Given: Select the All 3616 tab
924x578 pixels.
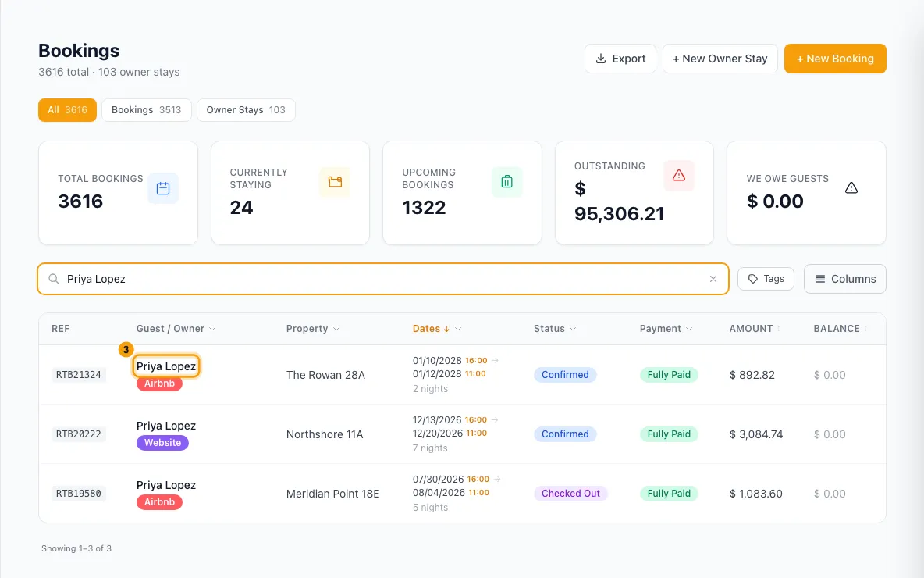Looking at the screenshot, I should point(67,110).
